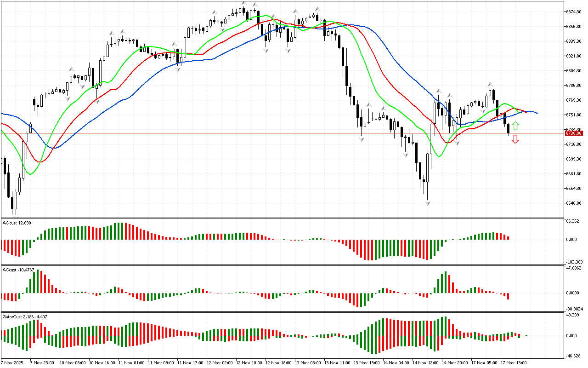The image size is (588, 368).
Task: Click the -46.628 value on GatorCust scale
Action: (x=573, y=356)
